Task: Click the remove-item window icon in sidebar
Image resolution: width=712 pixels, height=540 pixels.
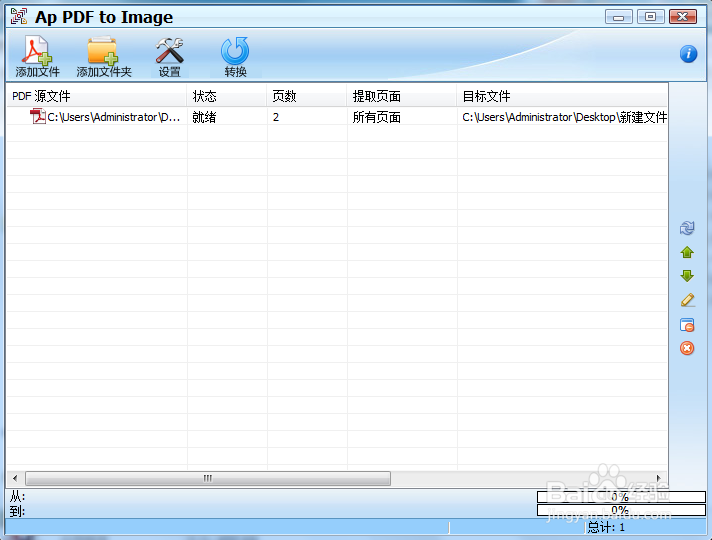Action: pos(687,325)
